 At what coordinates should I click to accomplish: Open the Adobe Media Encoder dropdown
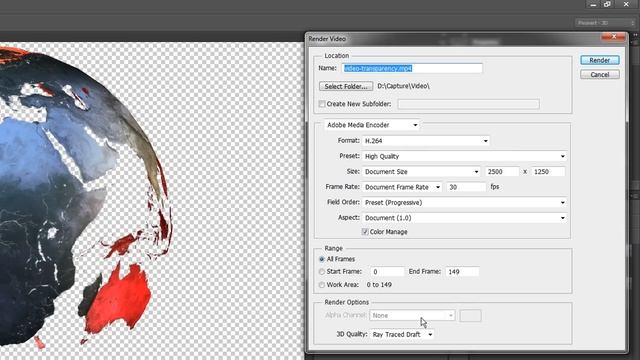click(x=372, y=125)
